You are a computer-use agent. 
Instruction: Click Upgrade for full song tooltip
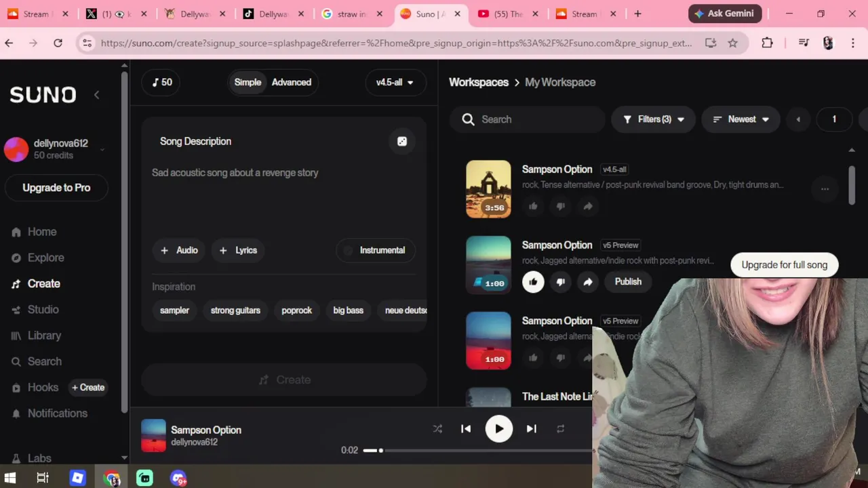(785, 265)
